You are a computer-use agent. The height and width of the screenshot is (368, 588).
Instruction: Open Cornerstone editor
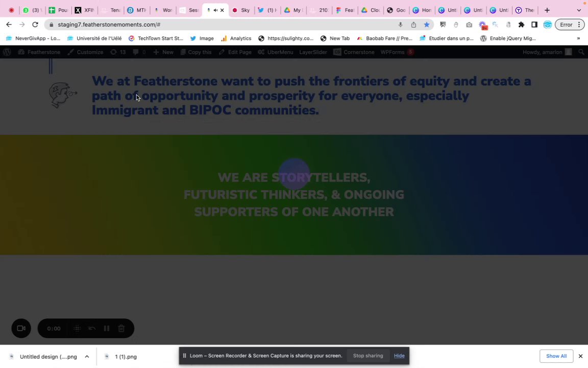354,52
